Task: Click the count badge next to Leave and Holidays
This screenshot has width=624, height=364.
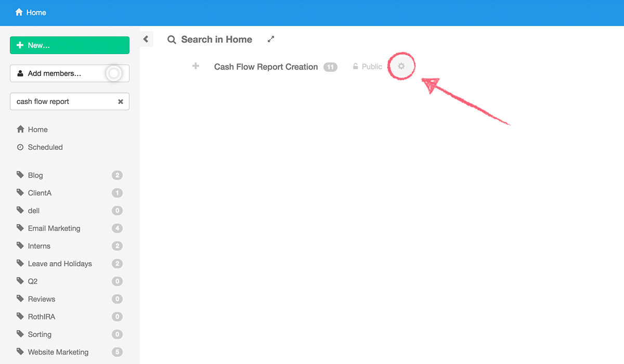Action: tap(118, 264)
